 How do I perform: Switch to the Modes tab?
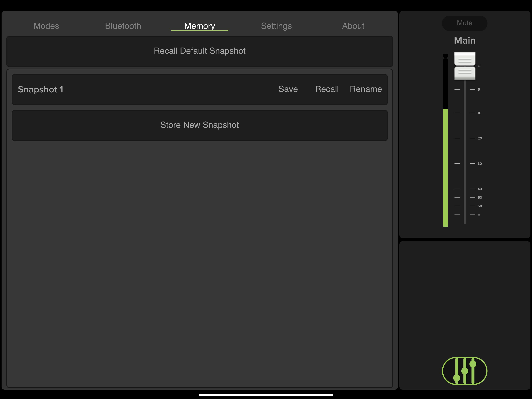[x=46, y=26]
